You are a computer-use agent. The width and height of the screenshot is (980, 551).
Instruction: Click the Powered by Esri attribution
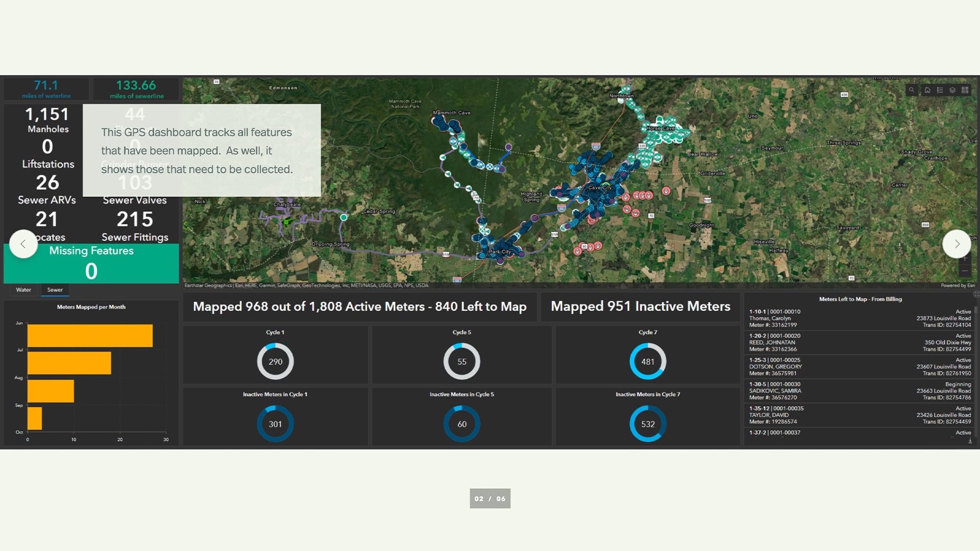pyautogui.click(x=958, y=286)
